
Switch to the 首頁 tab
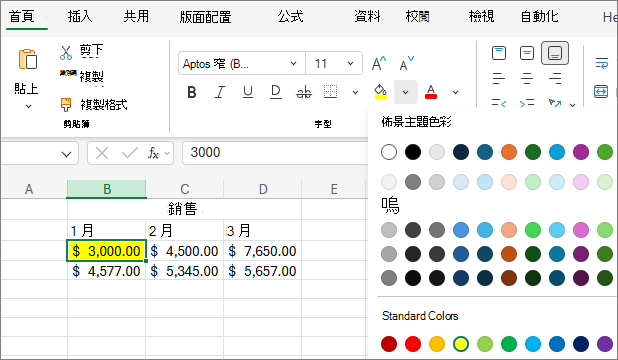[22, 17]
